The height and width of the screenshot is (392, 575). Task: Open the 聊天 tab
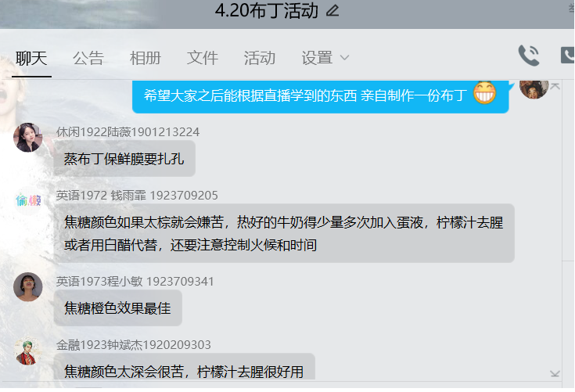31,58
